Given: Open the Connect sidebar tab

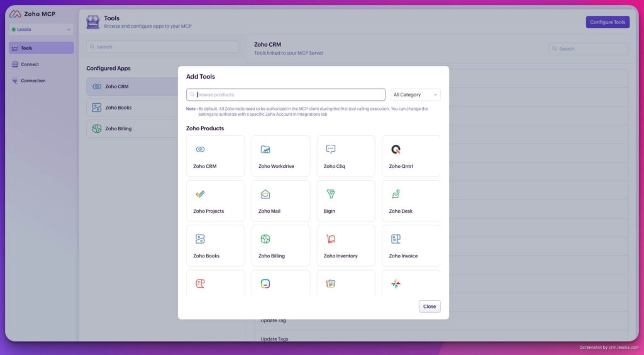Looking at the screenshot, I should (41, 64).
